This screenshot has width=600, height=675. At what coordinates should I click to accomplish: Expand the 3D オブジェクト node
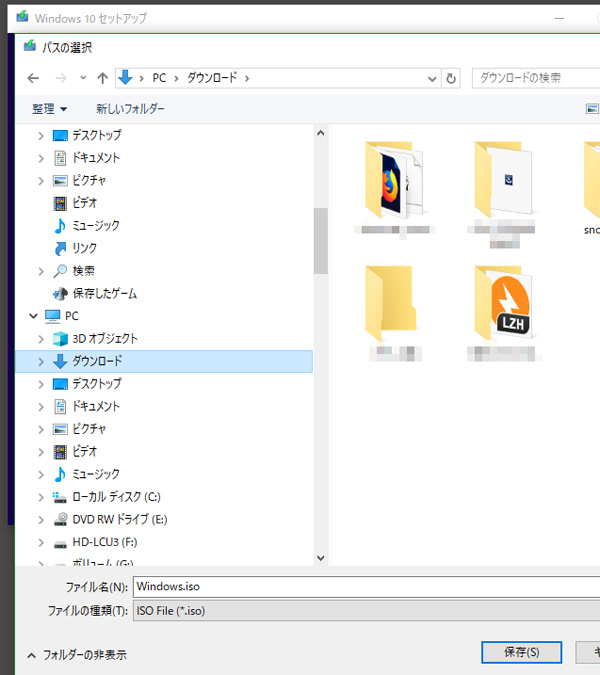coord(41,339)
